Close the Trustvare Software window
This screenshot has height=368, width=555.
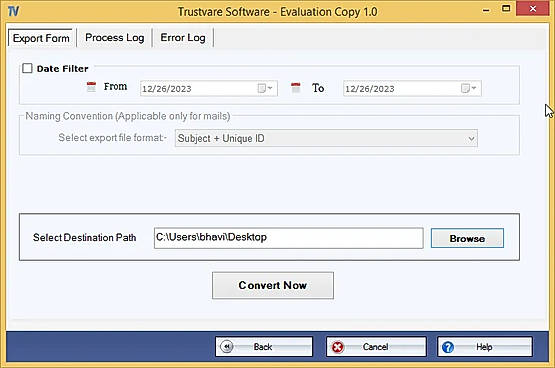coord(533,8)
